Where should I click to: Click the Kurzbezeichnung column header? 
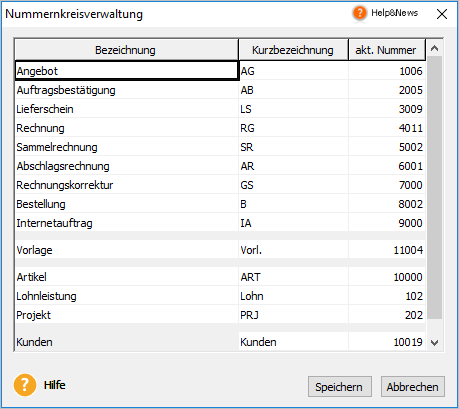[293, 50]
